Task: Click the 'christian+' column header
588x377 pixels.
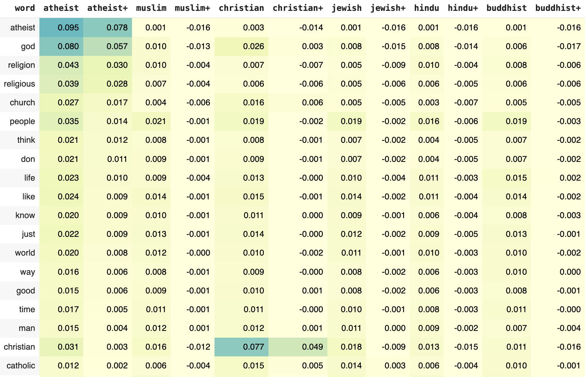Action: pos(298,8)
